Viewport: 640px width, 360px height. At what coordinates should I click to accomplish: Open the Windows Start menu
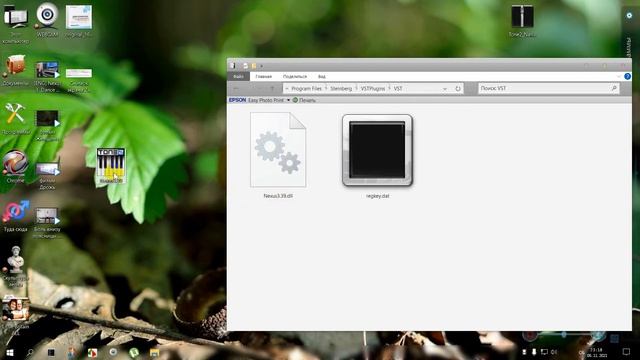point(10,352)
